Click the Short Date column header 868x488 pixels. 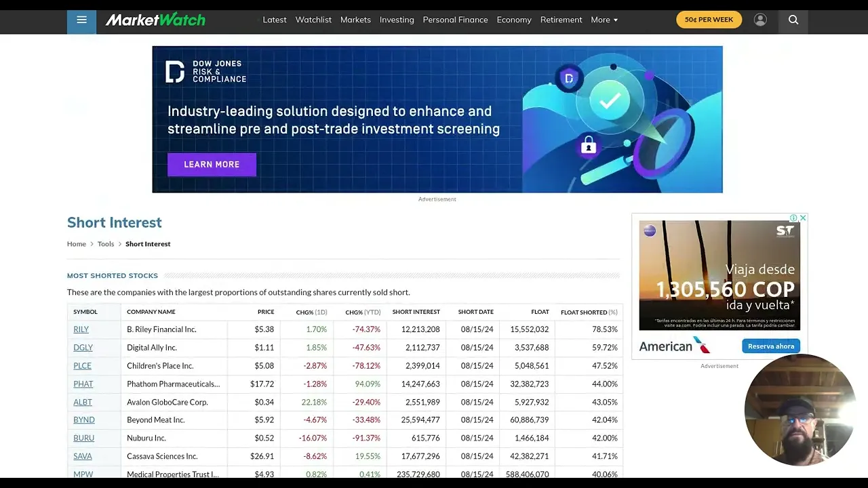tap(476, 312)
